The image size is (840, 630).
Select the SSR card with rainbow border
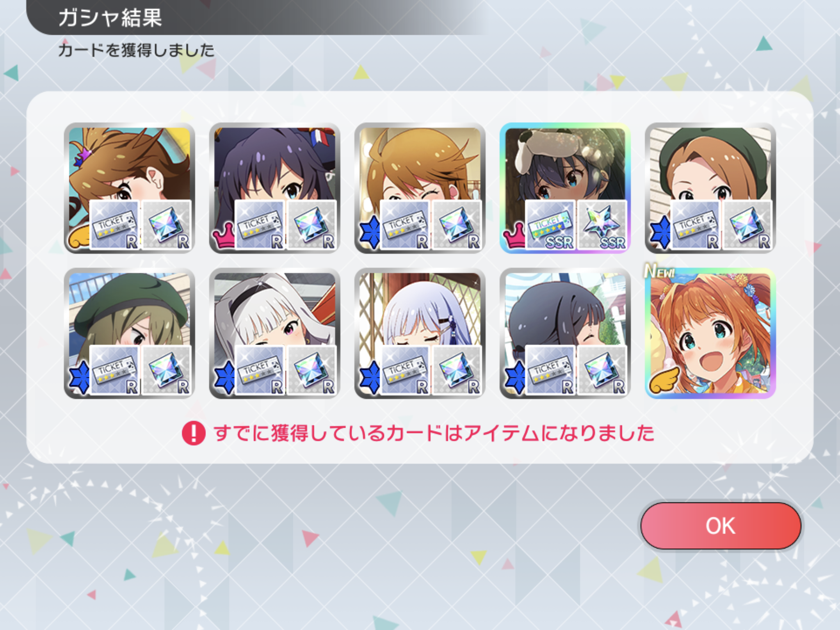click(565, 188)
